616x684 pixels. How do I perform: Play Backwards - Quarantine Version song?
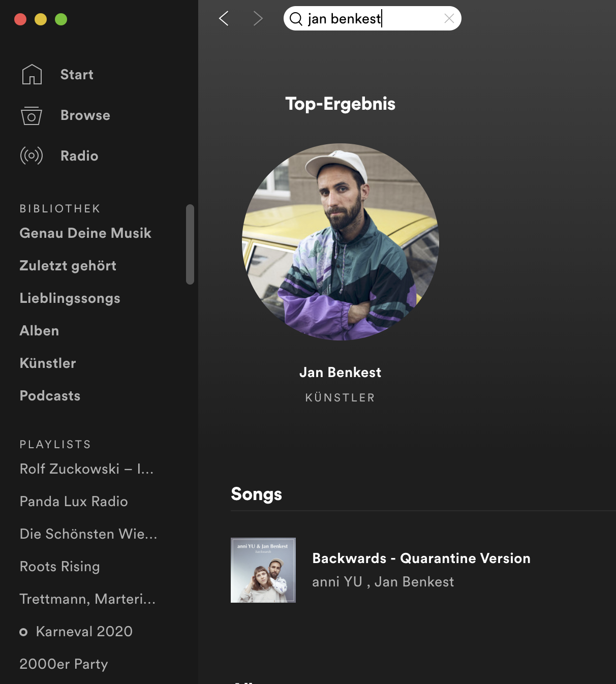[421, 558]
